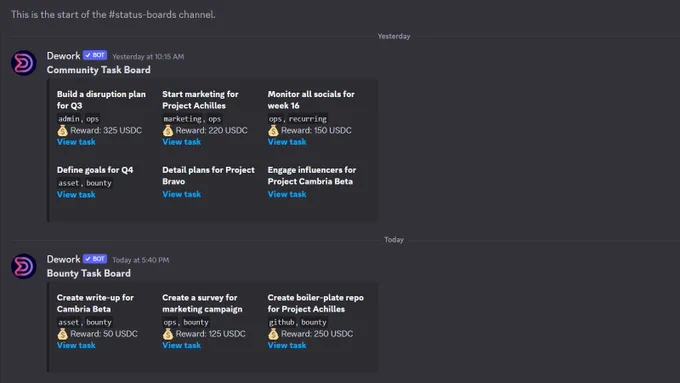Click money bag icon beside Reward: 250 USDC
The image size is (680, 383).
(x=273, y=334)
